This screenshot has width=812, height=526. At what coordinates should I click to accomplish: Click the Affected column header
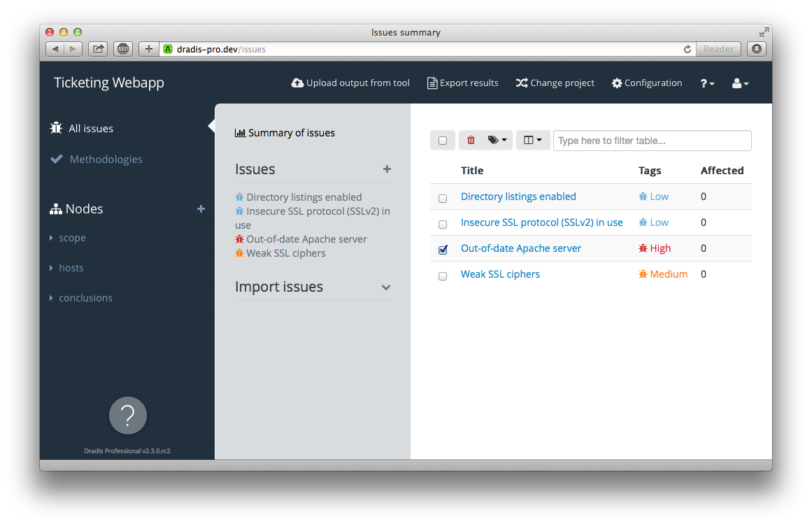(722, 171)
